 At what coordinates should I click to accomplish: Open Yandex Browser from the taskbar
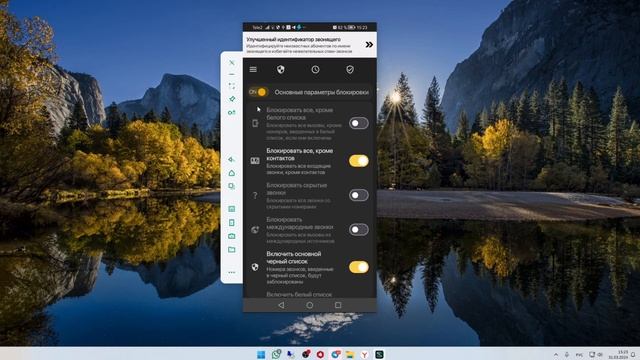(364, 354)
